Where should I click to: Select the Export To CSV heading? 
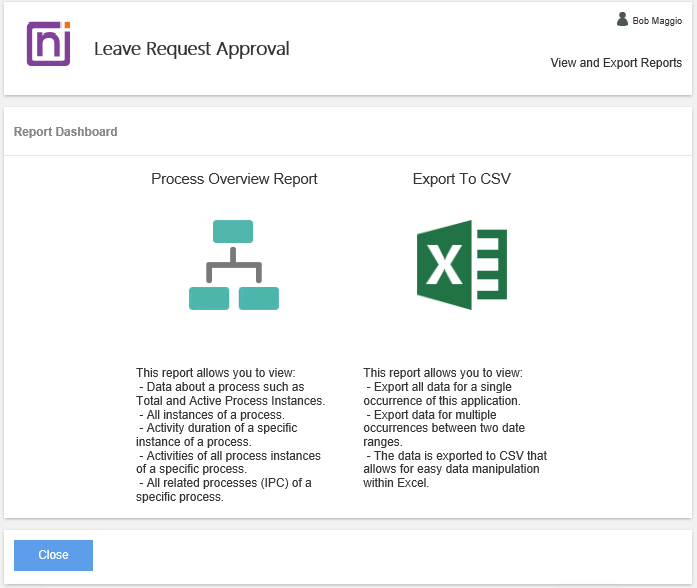[462, 179]
